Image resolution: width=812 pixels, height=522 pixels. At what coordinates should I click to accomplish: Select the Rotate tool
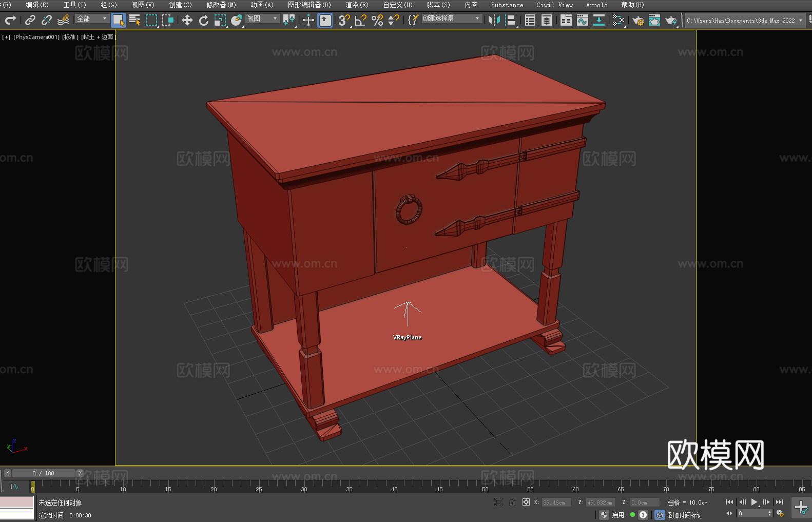204,20
